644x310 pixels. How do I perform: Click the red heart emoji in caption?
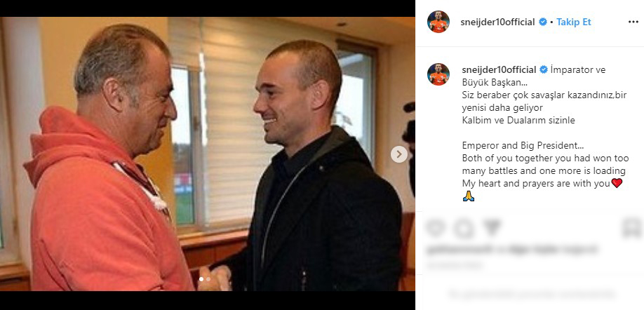click(x=617, y=184)
